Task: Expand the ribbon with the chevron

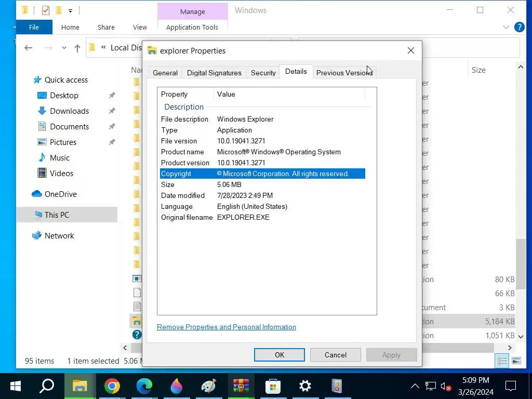Action: pyautogui.click(x=506, y=27)
